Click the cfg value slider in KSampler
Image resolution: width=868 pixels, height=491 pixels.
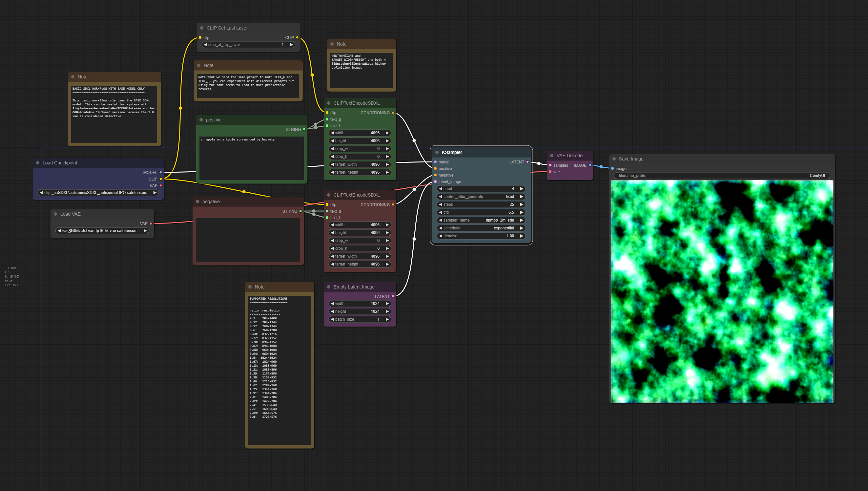(x=481, y=212)
